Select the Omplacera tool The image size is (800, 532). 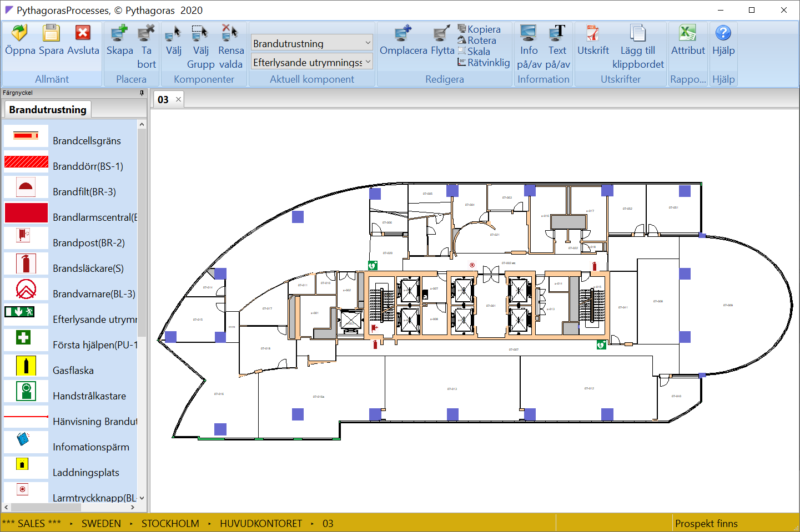click(403, 33)
